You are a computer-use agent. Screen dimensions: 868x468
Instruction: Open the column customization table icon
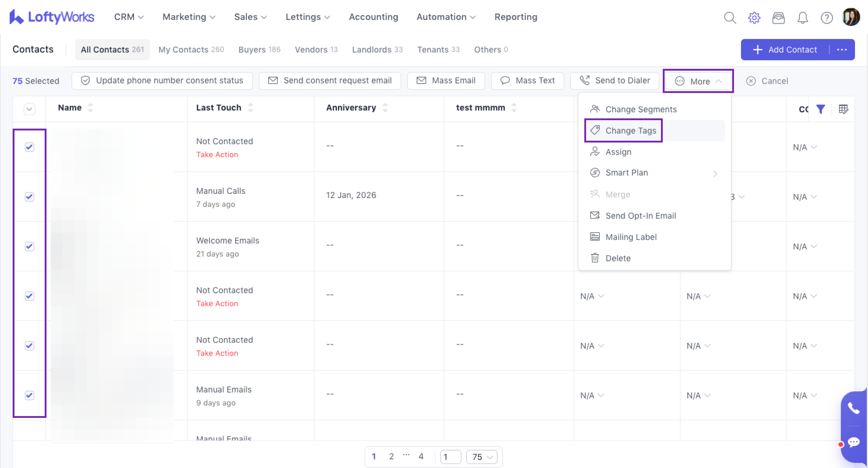(x=843, y=109)
